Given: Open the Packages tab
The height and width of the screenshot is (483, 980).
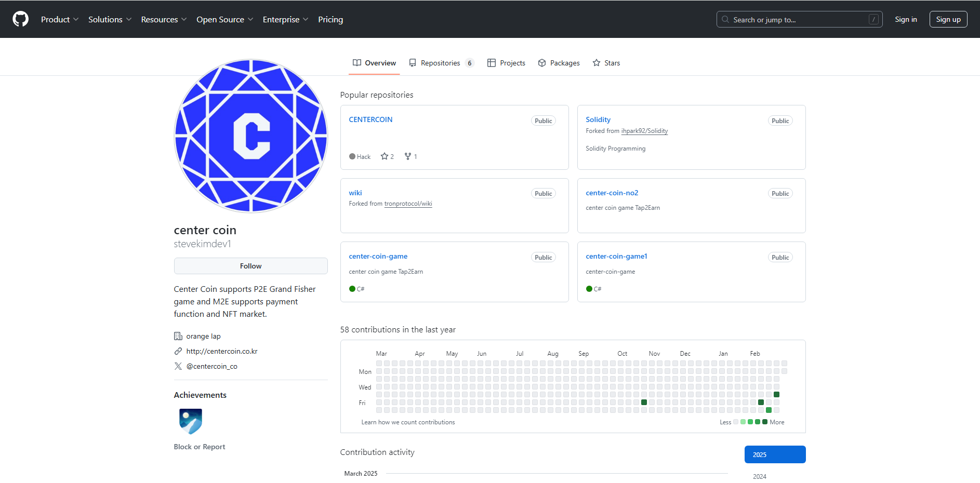Looking at the screenshot, I should 559,63.
